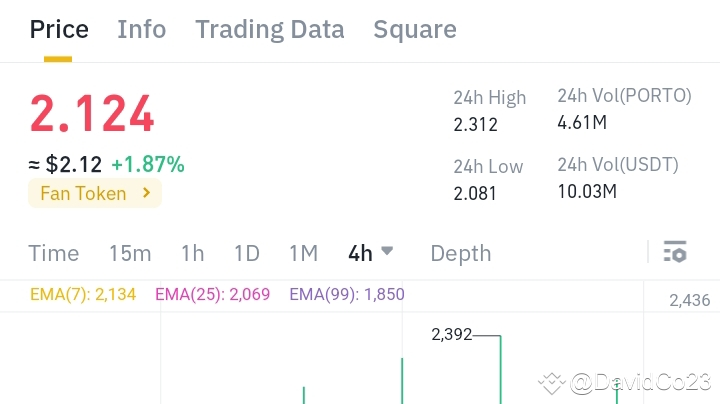Click the Binance Square watermark logo

552,383
